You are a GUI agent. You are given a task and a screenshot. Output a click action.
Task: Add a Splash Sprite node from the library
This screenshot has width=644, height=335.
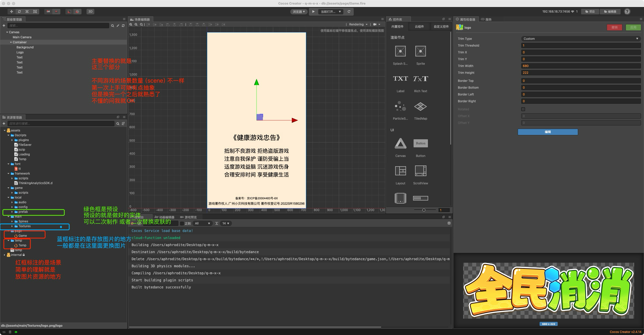click(x=400, y=55)
